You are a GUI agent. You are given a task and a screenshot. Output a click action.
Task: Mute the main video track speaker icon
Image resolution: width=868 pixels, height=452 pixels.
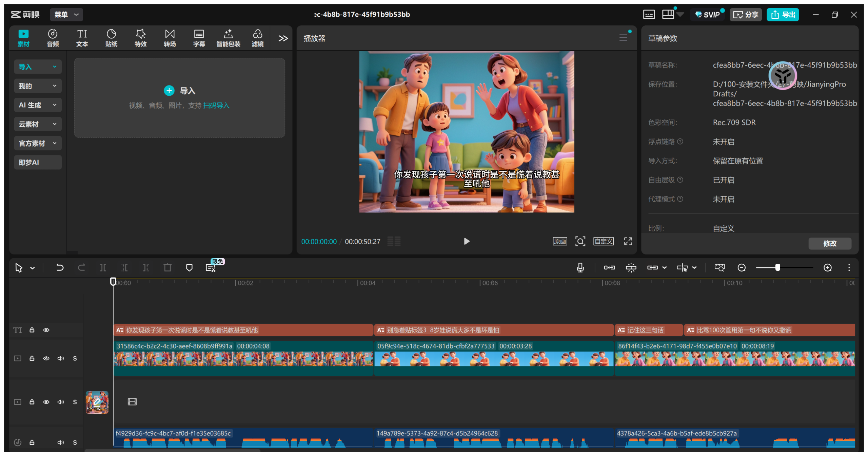click(x=61, y=358)
